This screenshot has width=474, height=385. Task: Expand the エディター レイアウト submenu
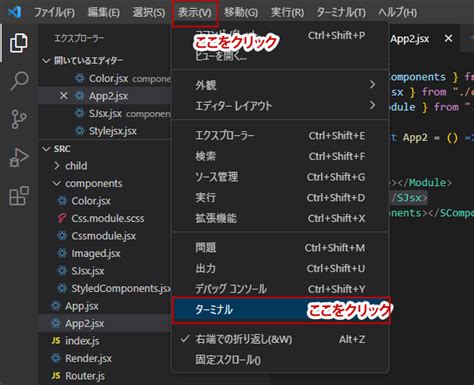coord(280,106)
